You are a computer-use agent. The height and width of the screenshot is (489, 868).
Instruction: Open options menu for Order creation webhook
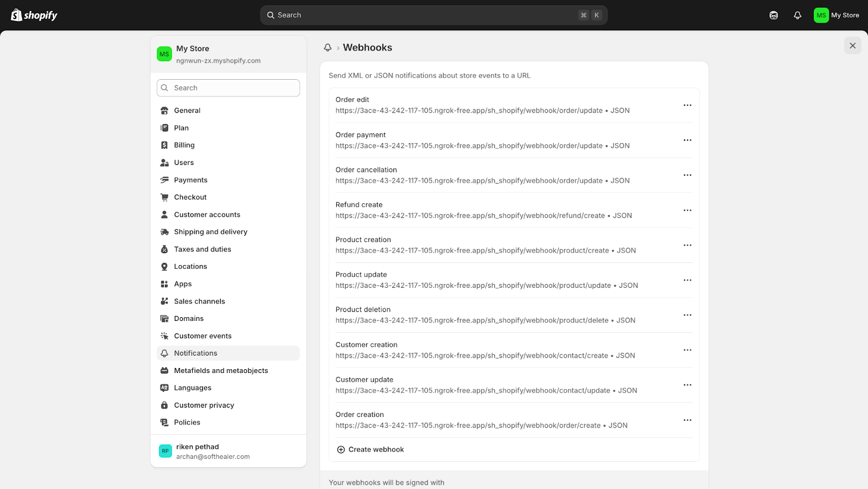(x=687, y=420)
